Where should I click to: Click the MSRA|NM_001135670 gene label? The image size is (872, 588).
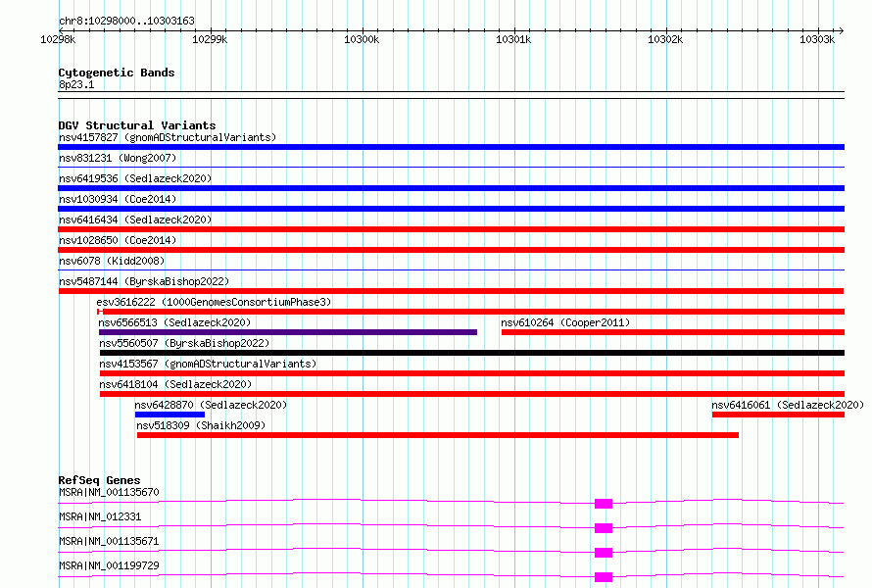[109, 492]
